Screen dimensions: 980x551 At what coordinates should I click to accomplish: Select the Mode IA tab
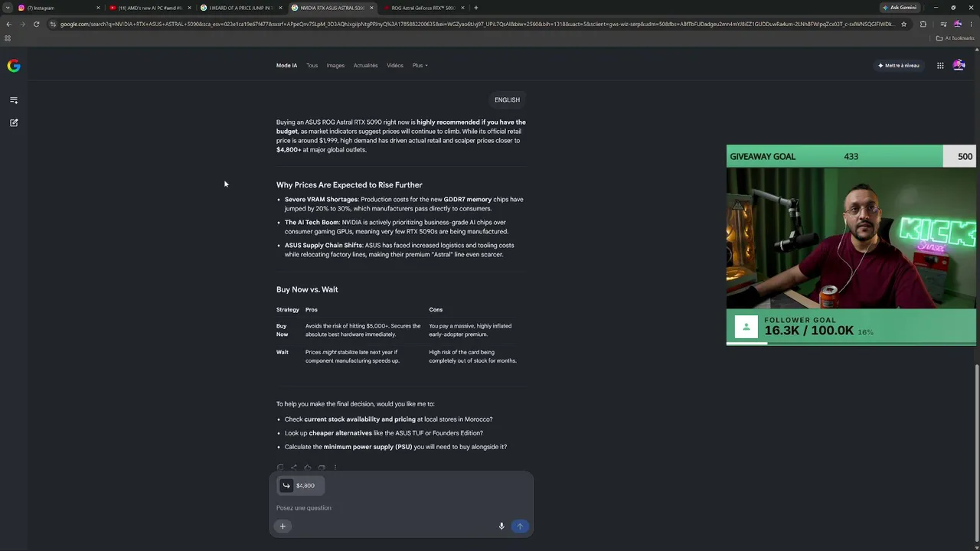[286, 66]
